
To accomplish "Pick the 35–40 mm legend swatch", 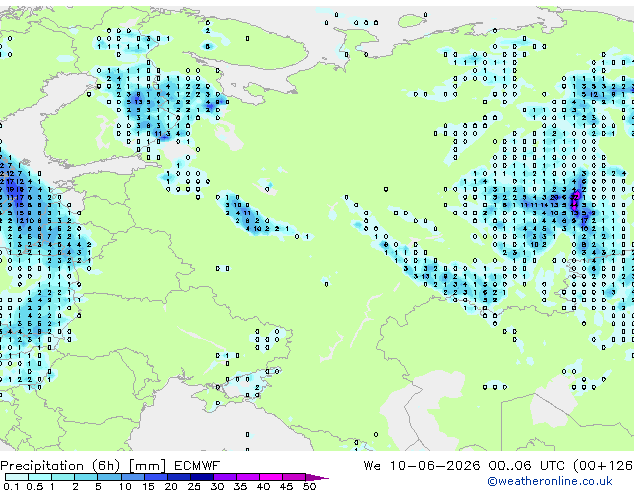I will click(248, 477).
